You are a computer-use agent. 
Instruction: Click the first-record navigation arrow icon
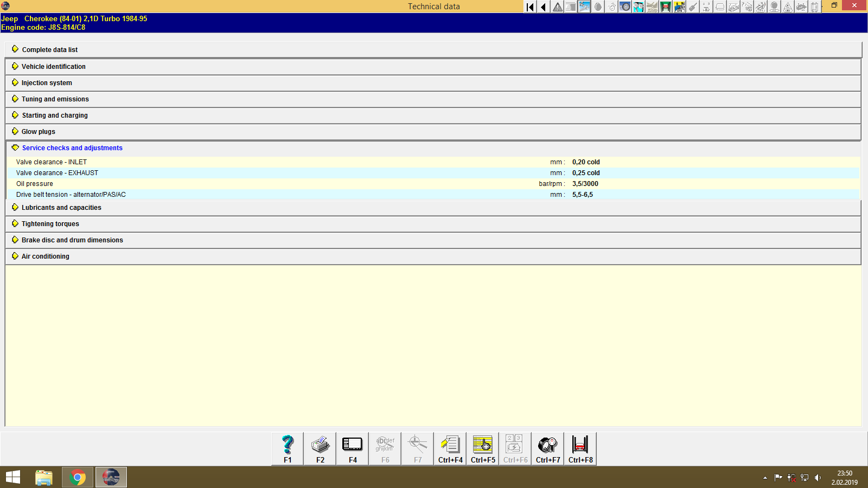point(529,7)
